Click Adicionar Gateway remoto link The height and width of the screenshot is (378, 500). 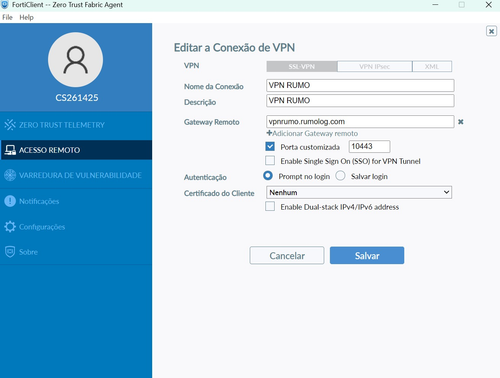[315, 133]
